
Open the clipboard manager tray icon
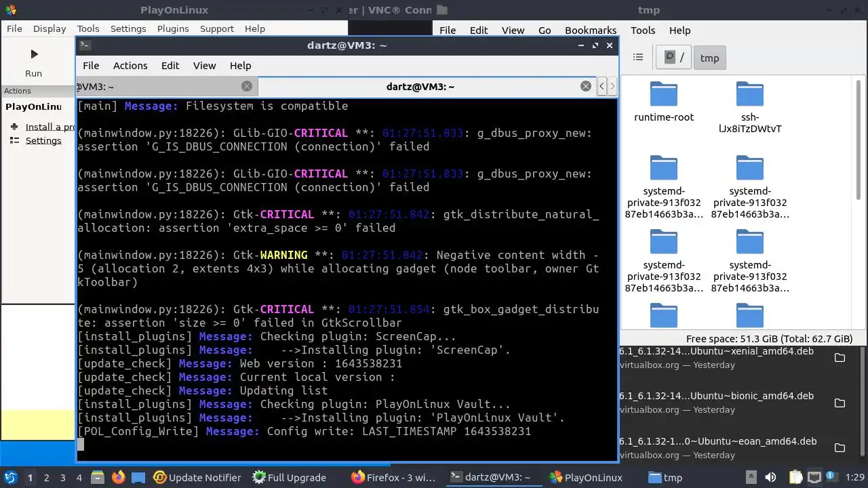point(795,477)
